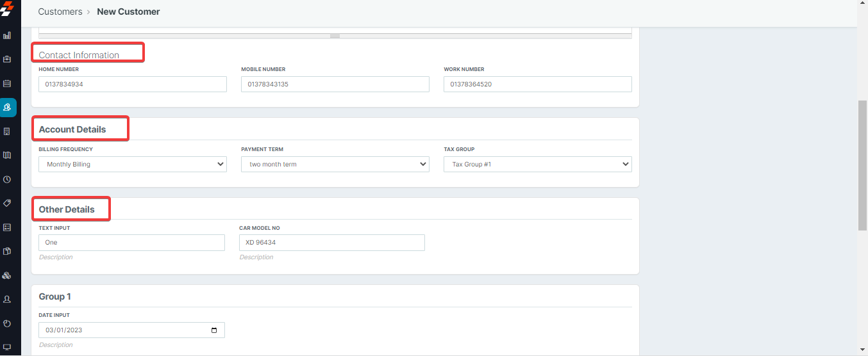Image resolution: width=868 pixels, height=356 pixels.
Task: Focus the Work Number field
Action: [x=537, y=85]
